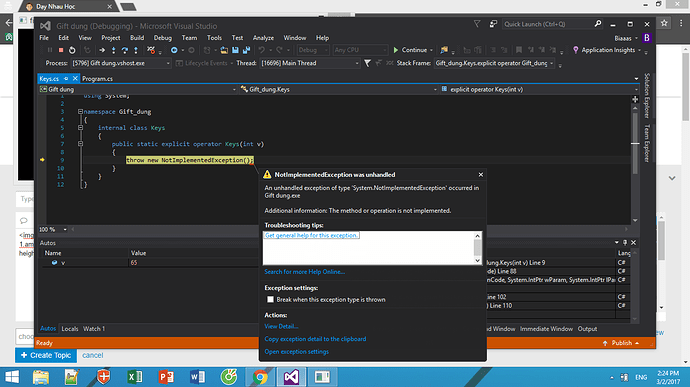Click the thread filter funnel icon

click(x=367, y=63)
